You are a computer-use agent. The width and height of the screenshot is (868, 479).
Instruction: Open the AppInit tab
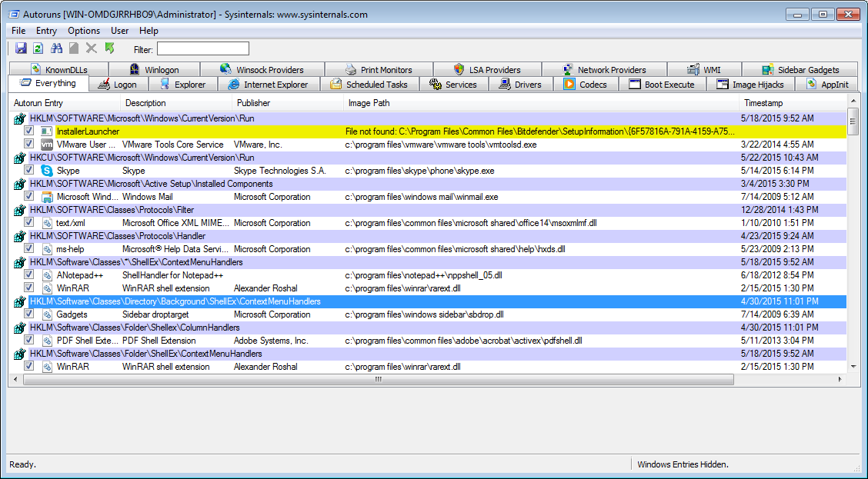(827, 84)
